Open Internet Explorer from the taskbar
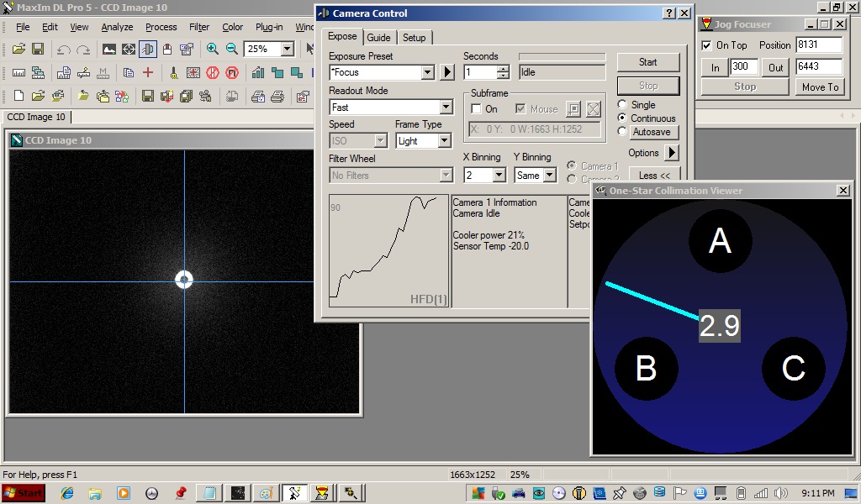The image size is (861, 504). [x=67, y=493]
